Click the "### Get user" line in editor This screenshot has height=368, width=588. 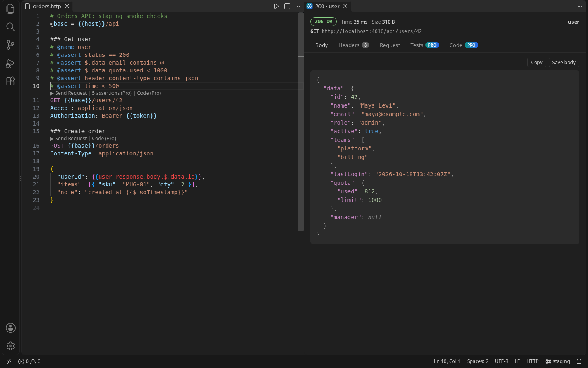(71, 39)
